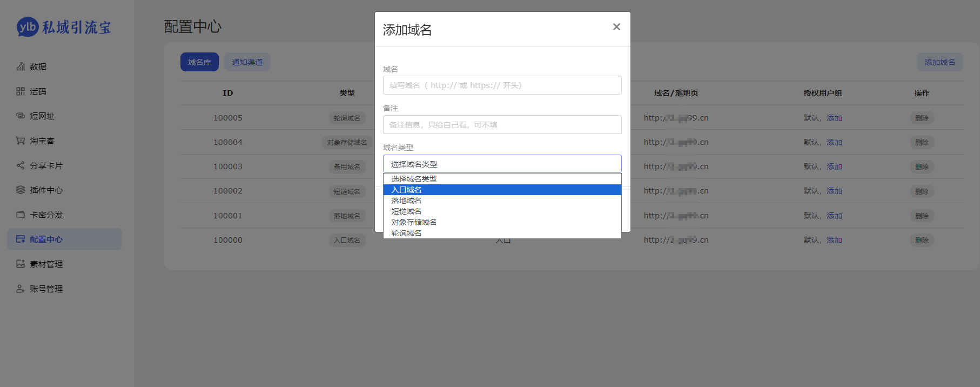980x387 pixels.
Task: Select 短链域名 from the dropdown
Action: pos(502,211)
